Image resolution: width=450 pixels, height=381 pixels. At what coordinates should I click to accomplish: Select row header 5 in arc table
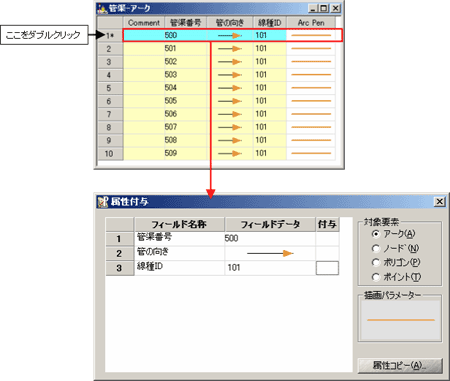coord(110,88)
